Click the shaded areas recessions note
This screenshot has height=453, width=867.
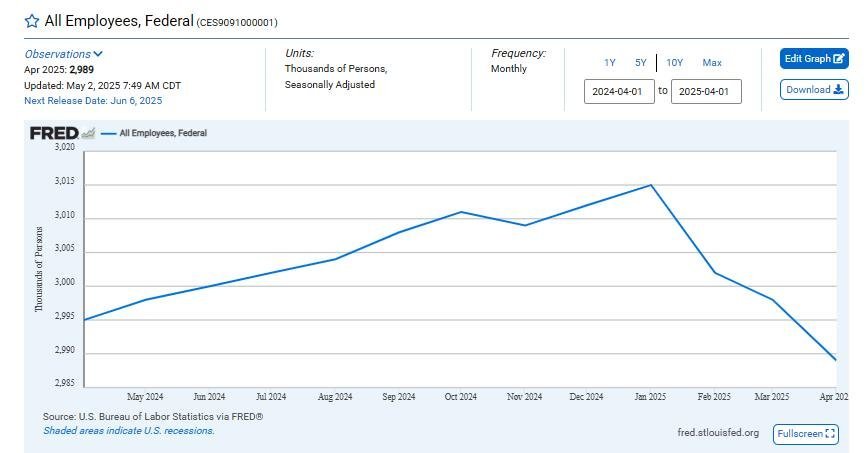point(128,431)
